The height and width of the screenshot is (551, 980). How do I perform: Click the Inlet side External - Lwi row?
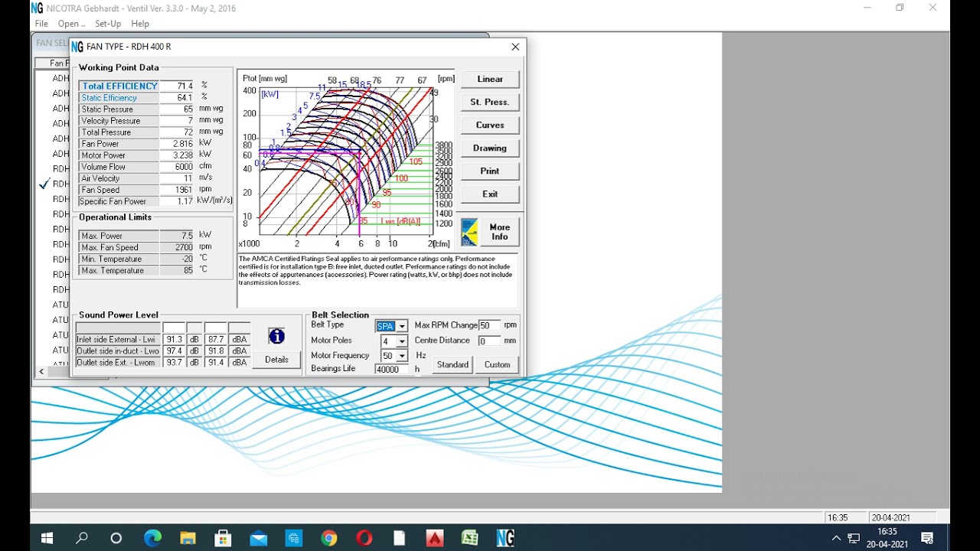click(x=163, y=340)
